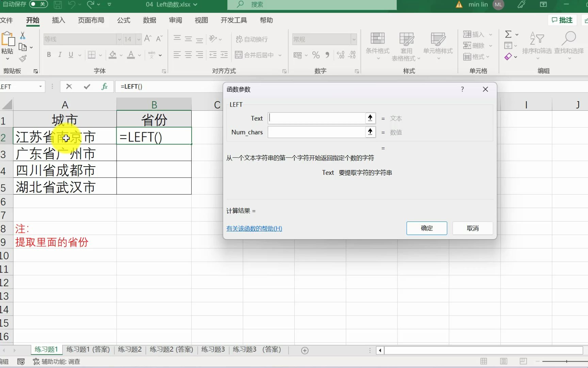Click the add new sheet plus icon
The image size is (588, 368).
click(x=305, y=351)
